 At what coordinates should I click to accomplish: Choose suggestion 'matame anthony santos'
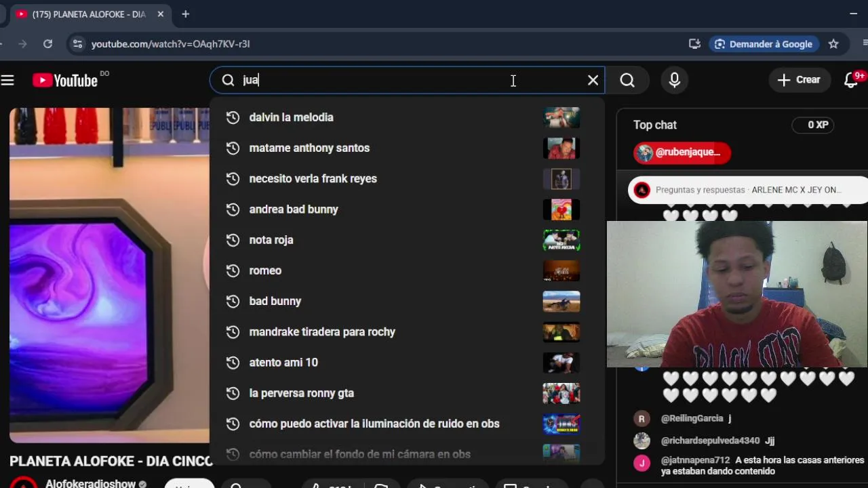[407, 148]
